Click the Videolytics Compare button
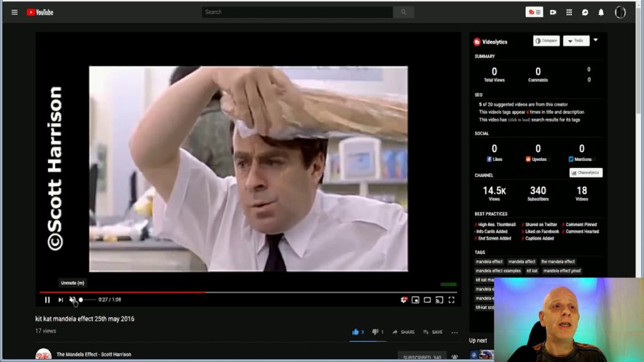Screen dimensions: 644x362 [x=547, y=41]
